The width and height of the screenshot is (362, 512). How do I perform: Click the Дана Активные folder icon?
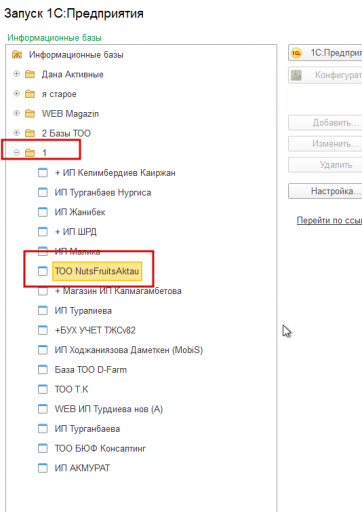(x=30, y=74)
